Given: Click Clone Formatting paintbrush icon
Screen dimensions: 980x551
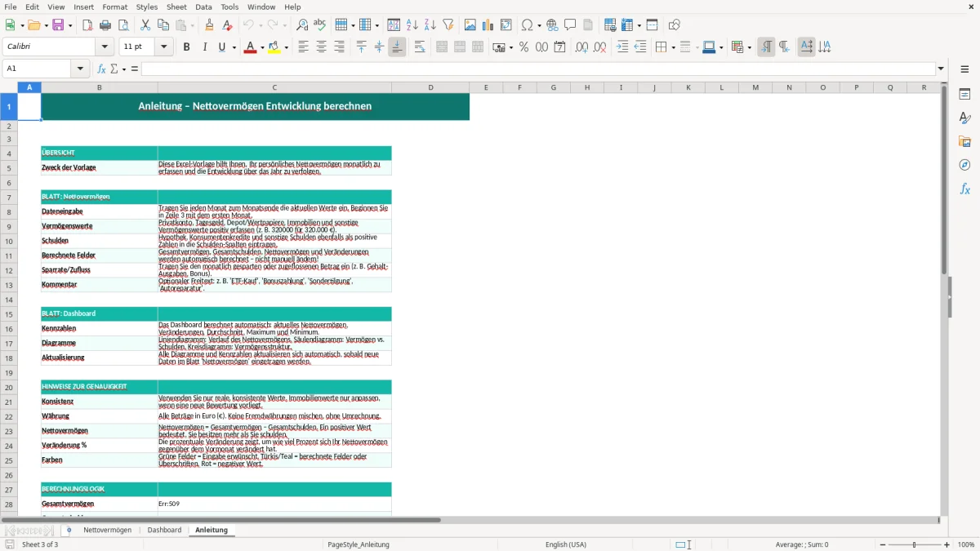Looking at the screenshot, I should coord(209,25).
